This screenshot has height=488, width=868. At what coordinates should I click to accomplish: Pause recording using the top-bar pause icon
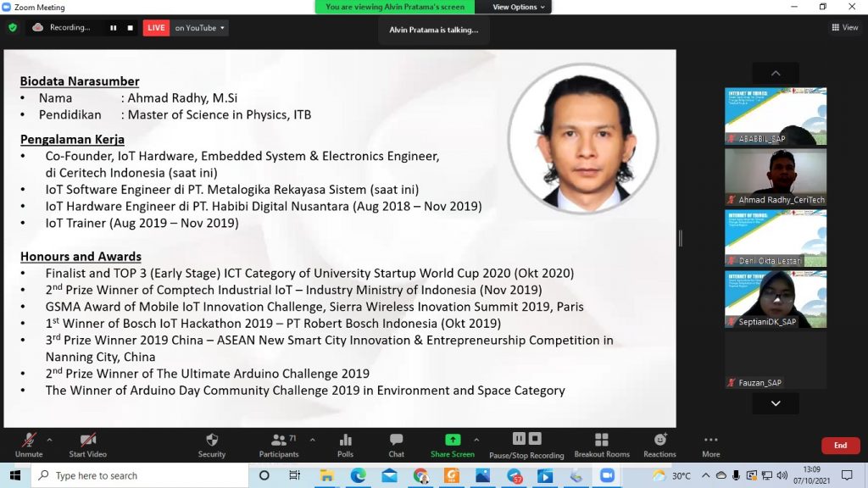(x=113, y=28)
